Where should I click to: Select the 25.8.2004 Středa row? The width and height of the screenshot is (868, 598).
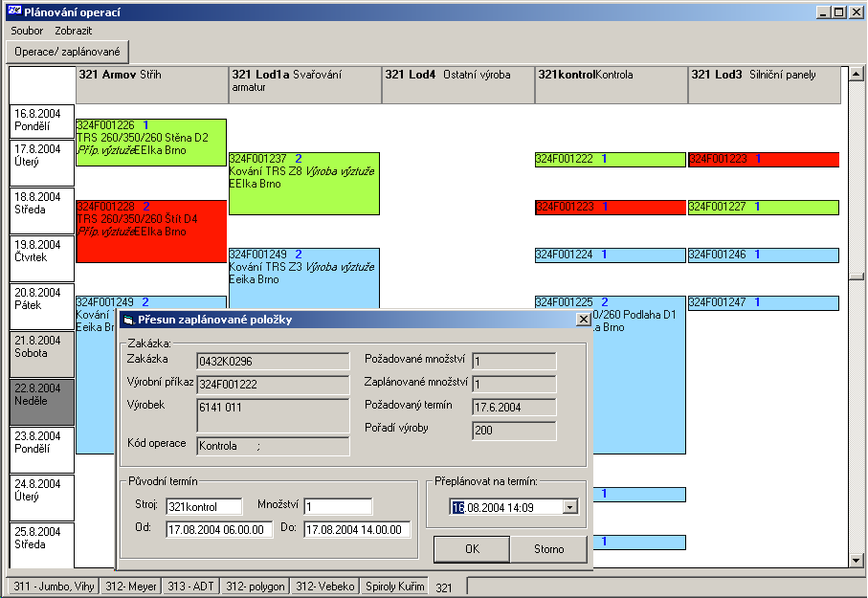click(42, 544)
